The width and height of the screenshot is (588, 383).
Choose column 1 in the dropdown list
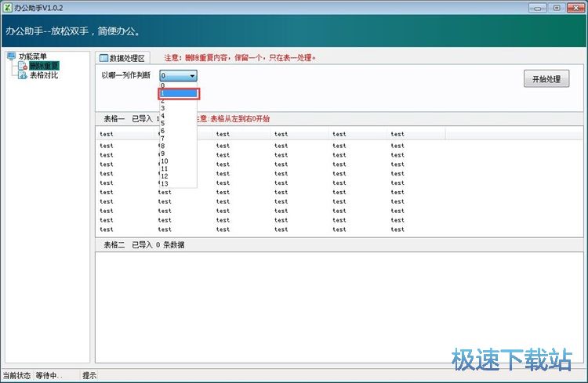pos(179,93)
